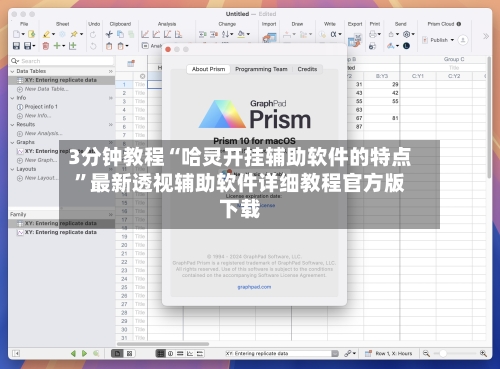Switch to single sheet view toggle
The height and width of the screenshot is (369, 500).
tap(117, 353)
